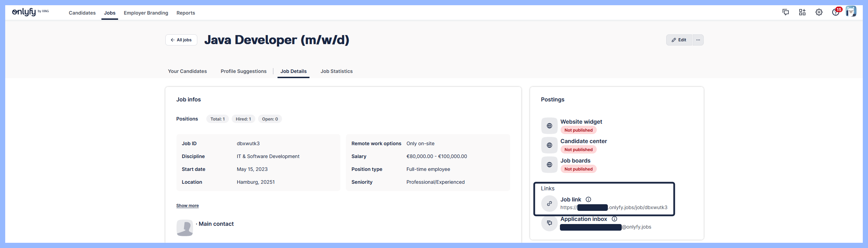Go back using All jobs button
The height and width of the screenshot is (248, 868).
click(181, 40)
